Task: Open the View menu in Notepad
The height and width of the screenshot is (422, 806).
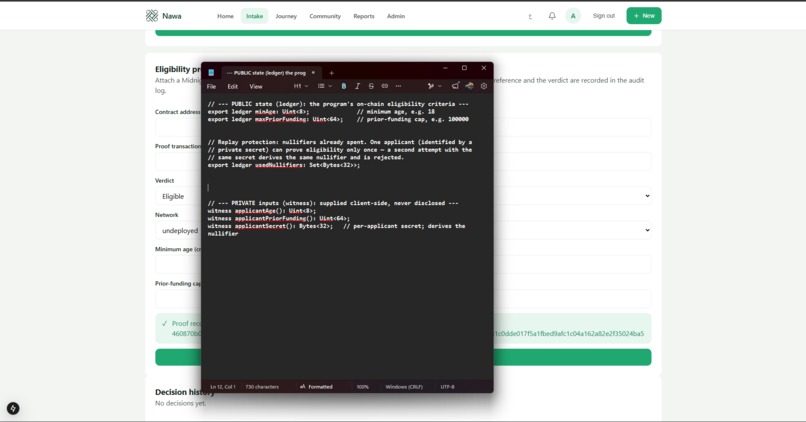Action: point(255,86)
